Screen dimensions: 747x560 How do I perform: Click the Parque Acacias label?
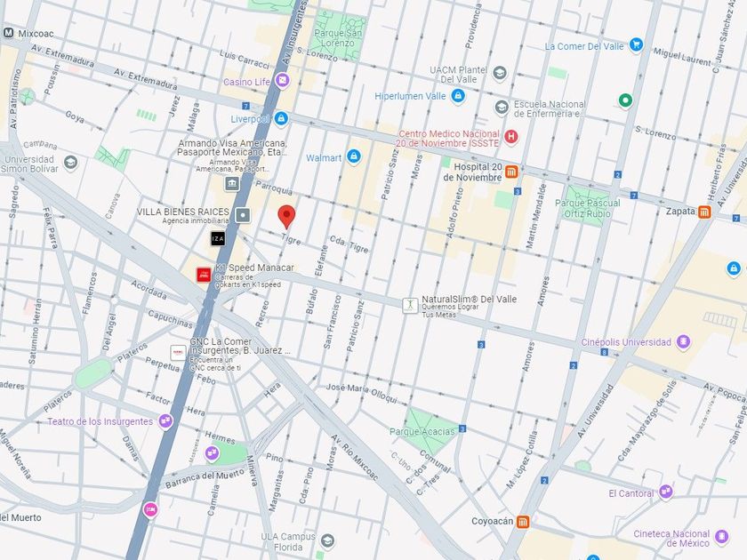click(422, 431)
